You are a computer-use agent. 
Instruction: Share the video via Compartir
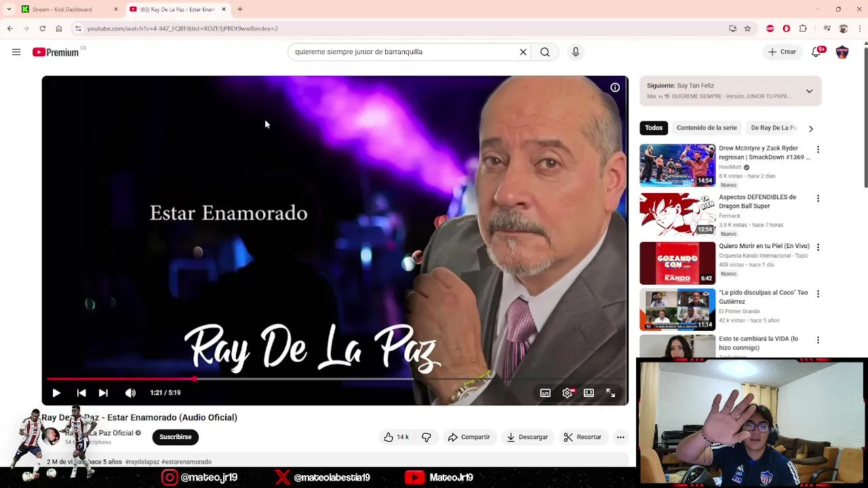[x=469, y=437]
